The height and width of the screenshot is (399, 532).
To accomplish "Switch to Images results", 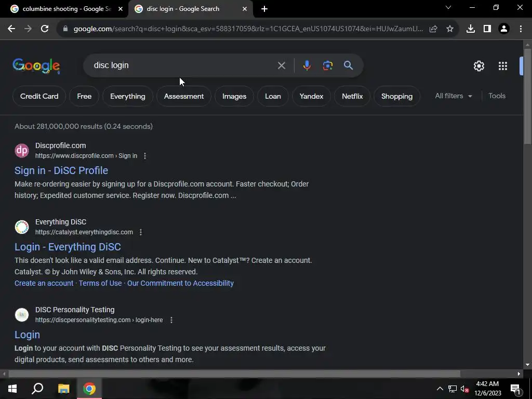I will point(234,96).
